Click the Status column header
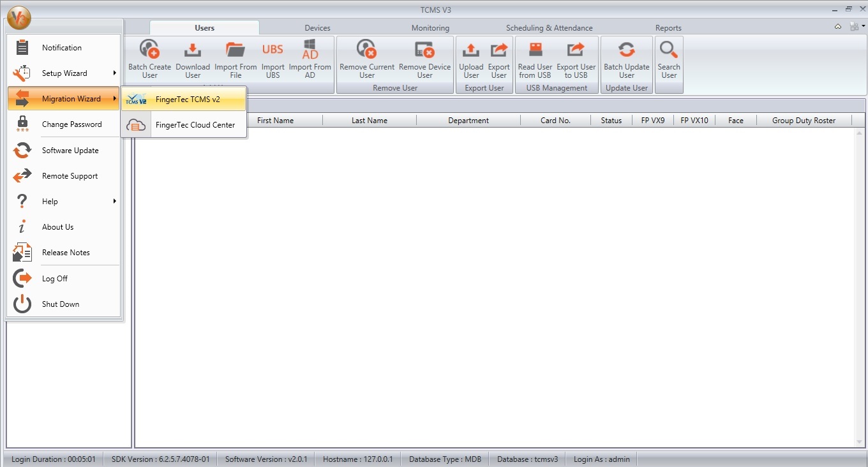Image resolution: width=868 pixels, height=467 pixels. (611, 121)
